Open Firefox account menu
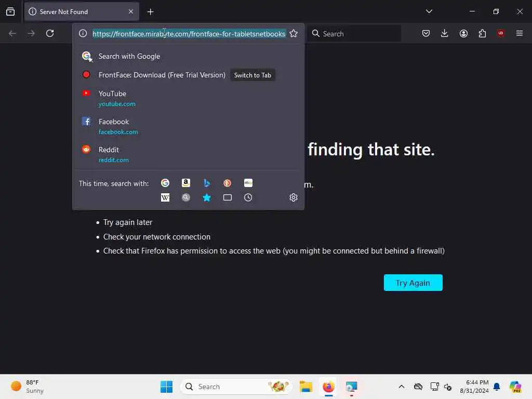Screen dimensions: 532x399 [x=463, y=33]
